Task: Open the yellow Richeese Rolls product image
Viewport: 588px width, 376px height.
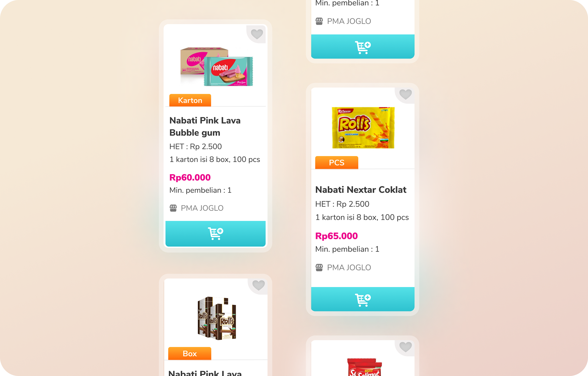Action: tap(363, 128)
